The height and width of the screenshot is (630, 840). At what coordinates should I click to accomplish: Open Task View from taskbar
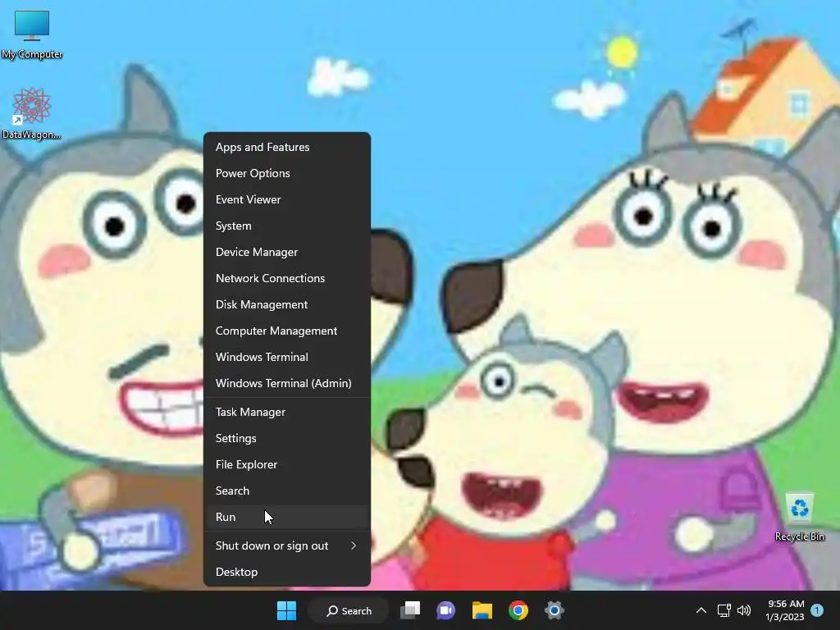410,610
